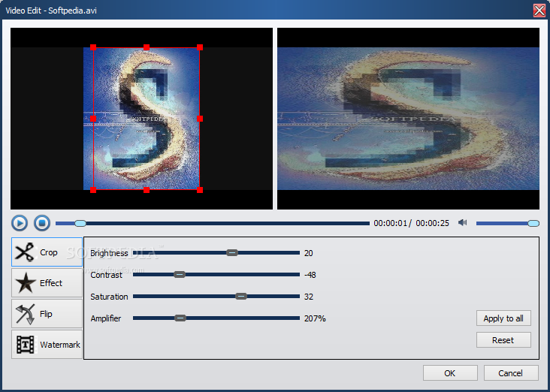Confirm edits with OK button
This screenshot has width=550, height=392.
click(450, 373)
